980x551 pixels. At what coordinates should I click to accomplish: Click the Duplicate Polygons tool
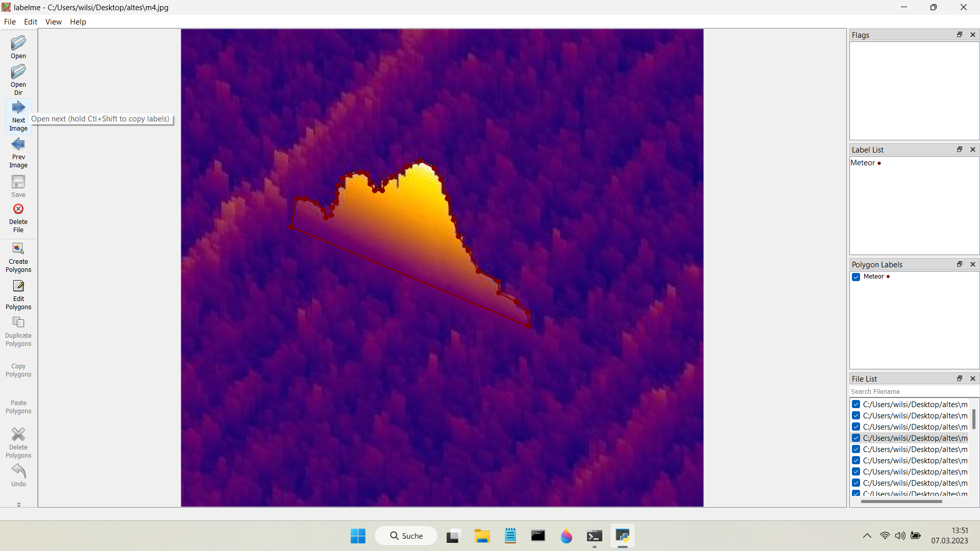[18, 332]
